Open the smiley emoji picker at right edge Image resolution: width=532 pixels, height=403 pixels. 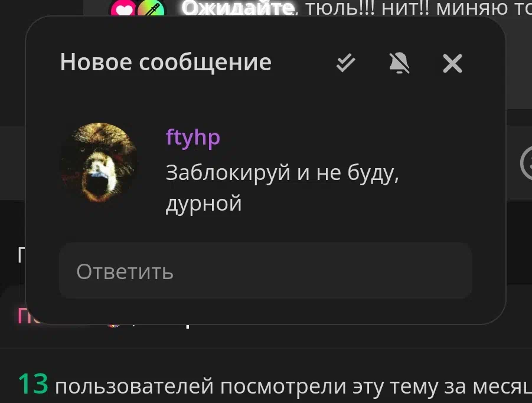527,163
